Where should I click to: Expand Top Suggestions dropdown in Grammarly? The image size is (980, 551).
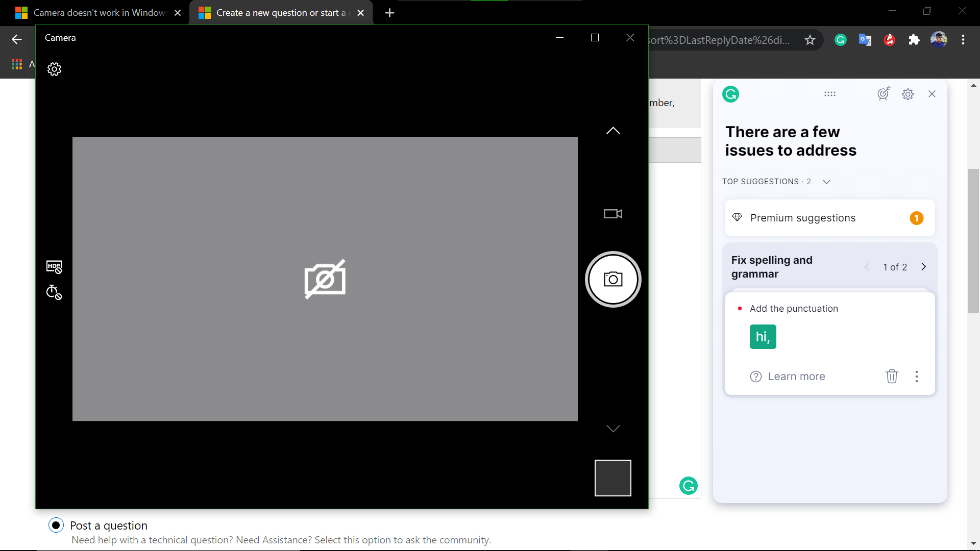click(x=826, y=182)
